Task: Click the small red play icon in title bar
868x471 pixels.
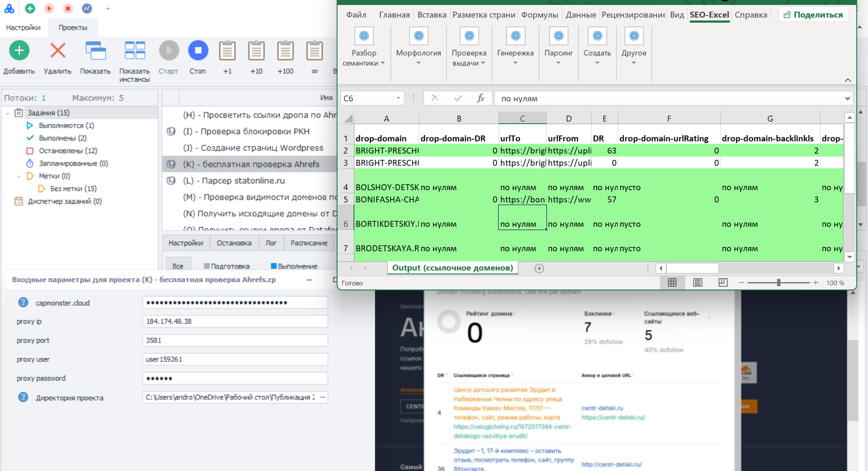Action: pos(49,8)
